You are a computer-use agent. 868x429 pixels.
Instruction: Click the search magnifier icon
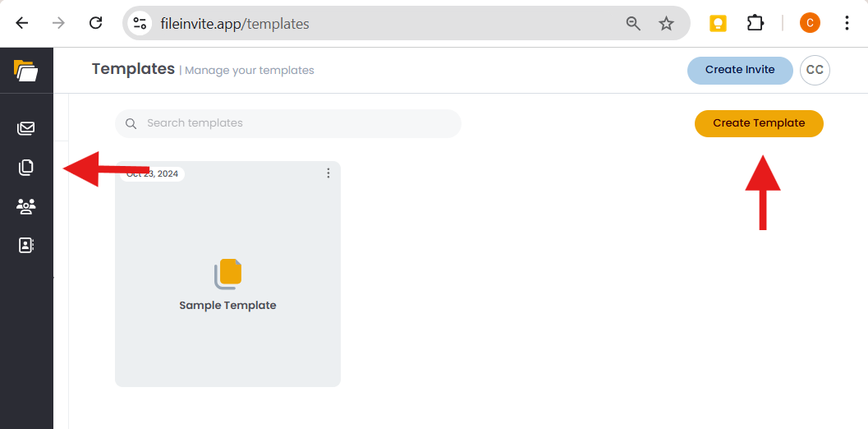pyautogui.click(x=131, y=124)
